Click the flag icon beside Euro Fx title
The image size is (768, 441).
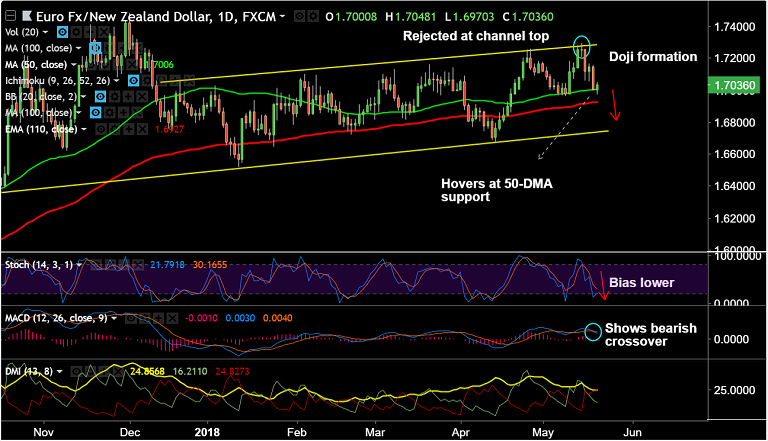[x=26, y=16]
